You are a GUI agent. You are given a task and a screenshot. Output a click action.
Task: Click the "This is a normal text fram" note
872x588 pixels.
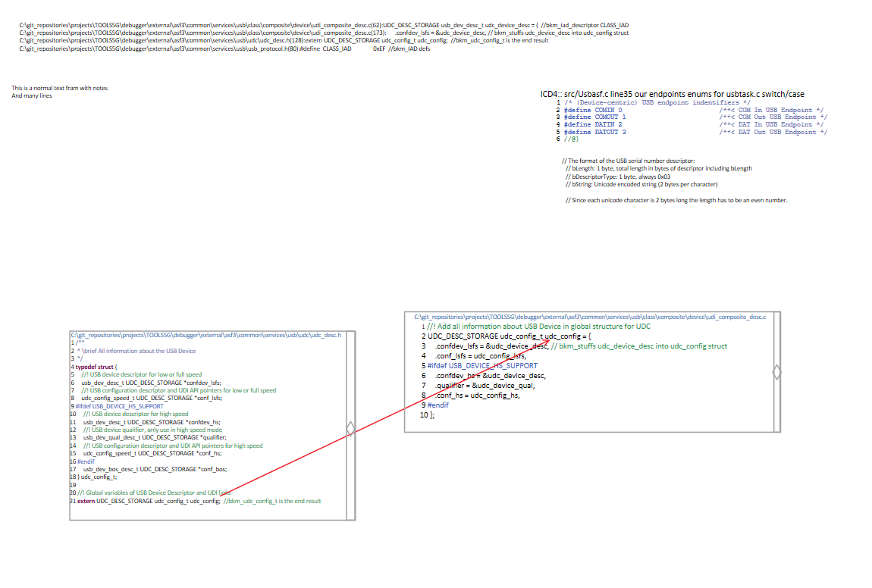(59, 88)
